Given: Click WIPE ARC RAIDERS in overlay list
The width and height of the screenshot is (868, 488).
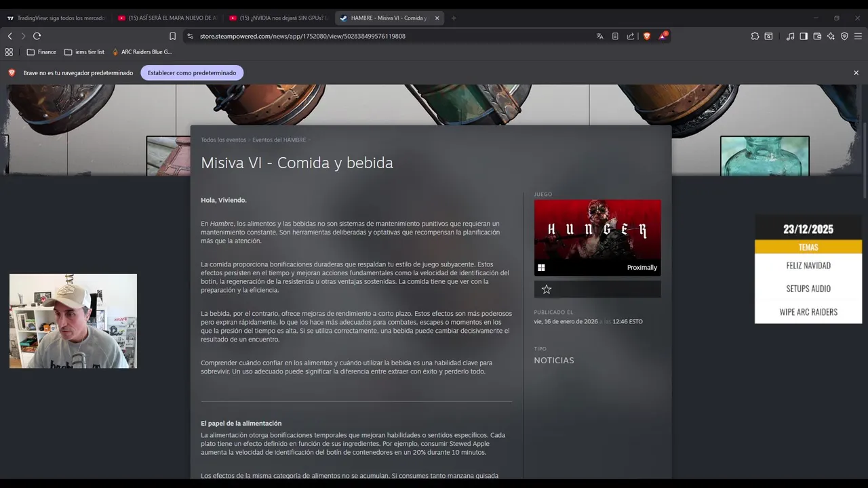Looking at the screenshot, I should (808, 312).
